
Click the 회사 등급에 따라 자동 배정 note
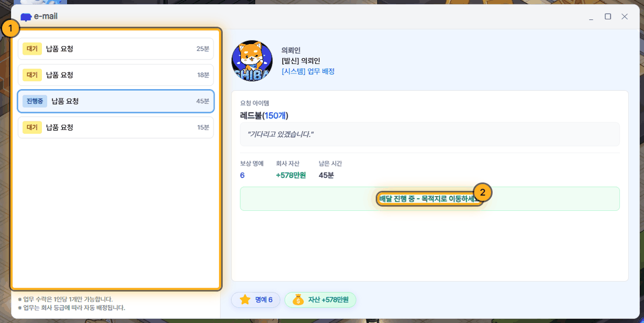71,308
